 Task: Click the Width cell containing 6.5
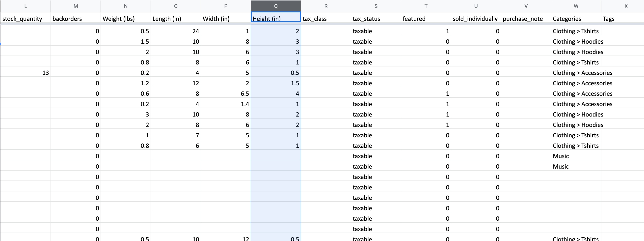tap(226, 93)
